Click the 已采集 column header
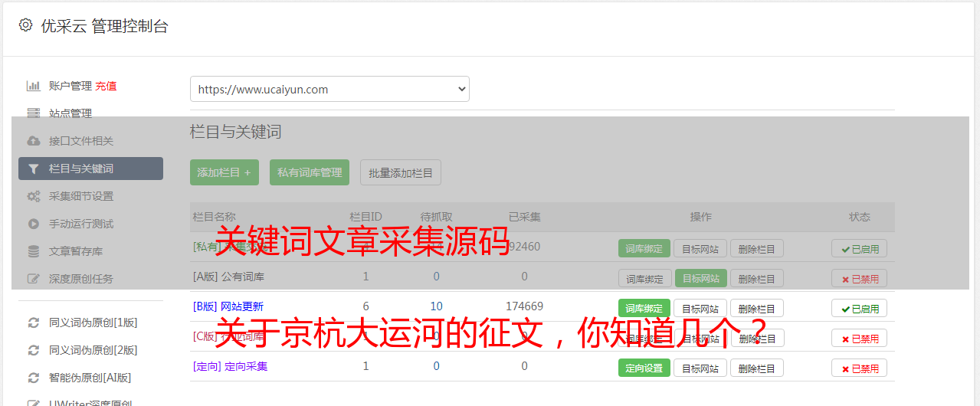The image size is (980, 406). point(524,217)
